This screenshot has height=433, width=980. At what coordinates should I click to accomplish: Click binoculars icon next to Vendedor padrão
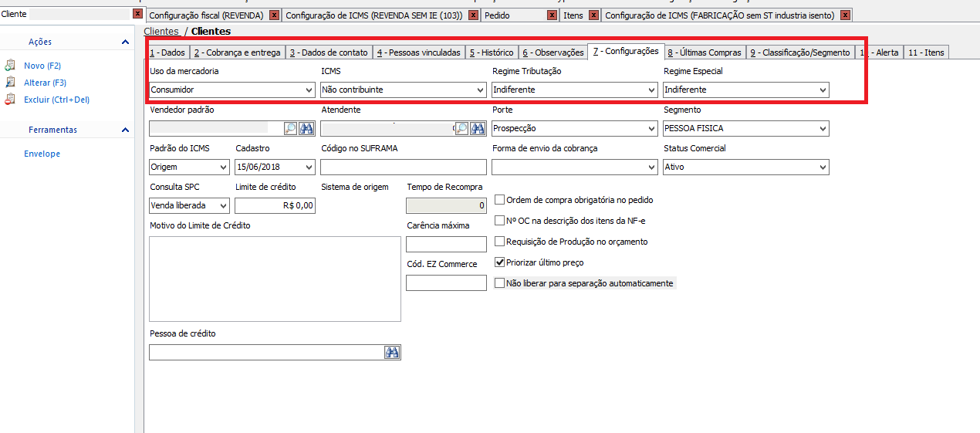(306, 128)
